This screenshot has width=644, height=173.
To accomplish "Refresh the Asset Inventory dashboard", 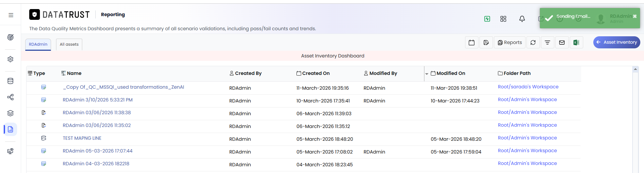I will tap(533, 42).
